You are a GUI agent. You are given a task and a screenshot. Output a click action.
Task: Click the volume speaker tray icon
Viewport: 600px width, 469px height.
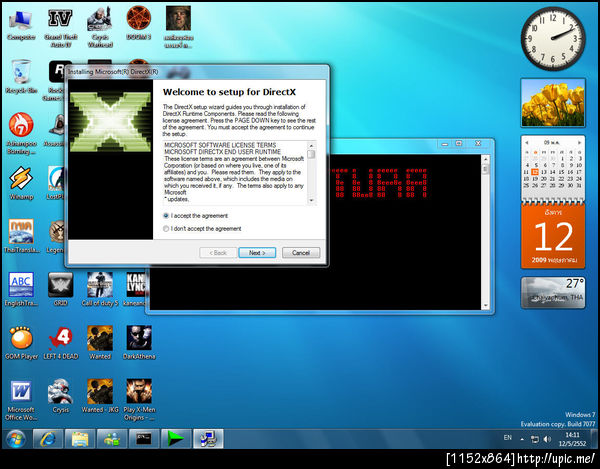tap(547, 439)
